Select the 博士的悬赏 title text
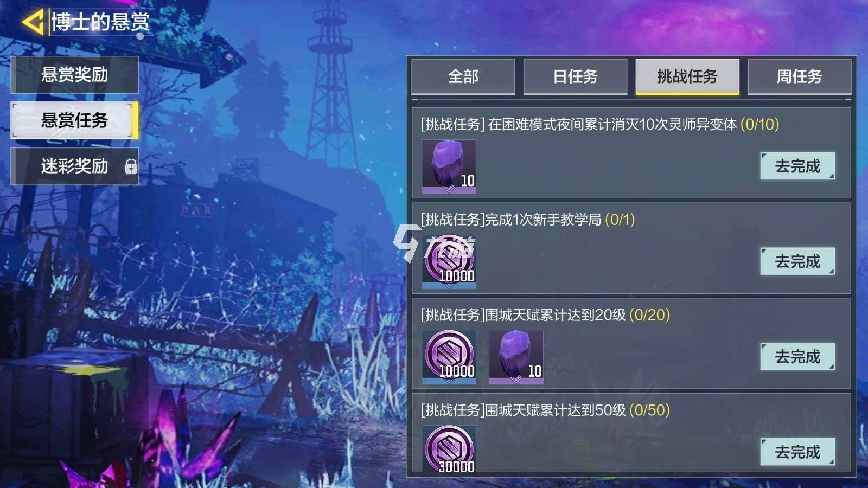 [x=100, y=22]
